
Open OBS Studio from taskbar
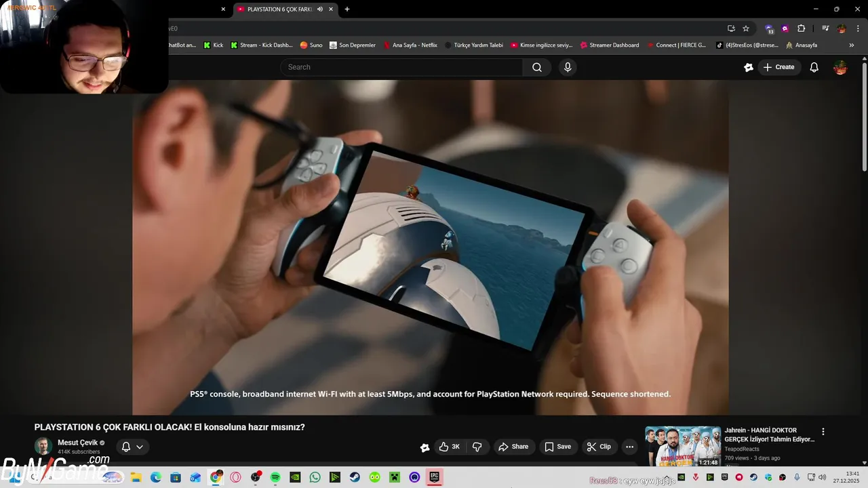click(255, 477)
